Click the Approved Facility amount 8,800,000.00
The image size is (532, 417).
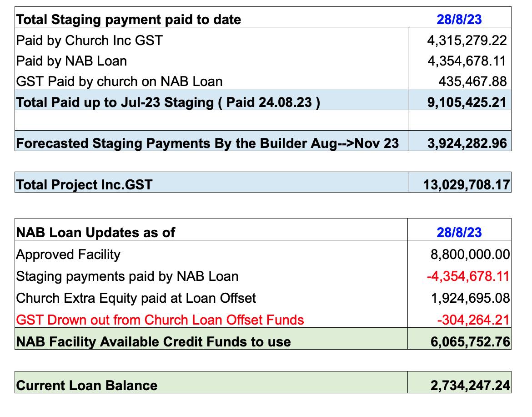pos(470,254)
